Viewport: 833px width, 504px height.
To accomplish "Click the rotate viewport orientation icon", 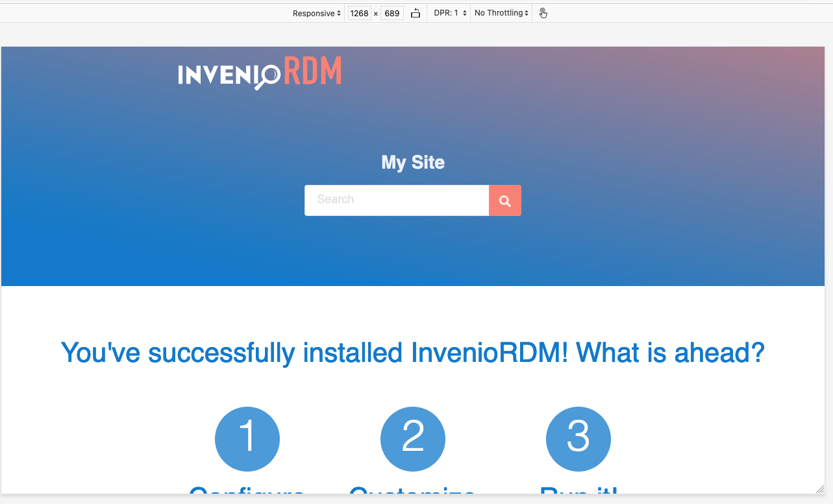I will pos(416,12).
